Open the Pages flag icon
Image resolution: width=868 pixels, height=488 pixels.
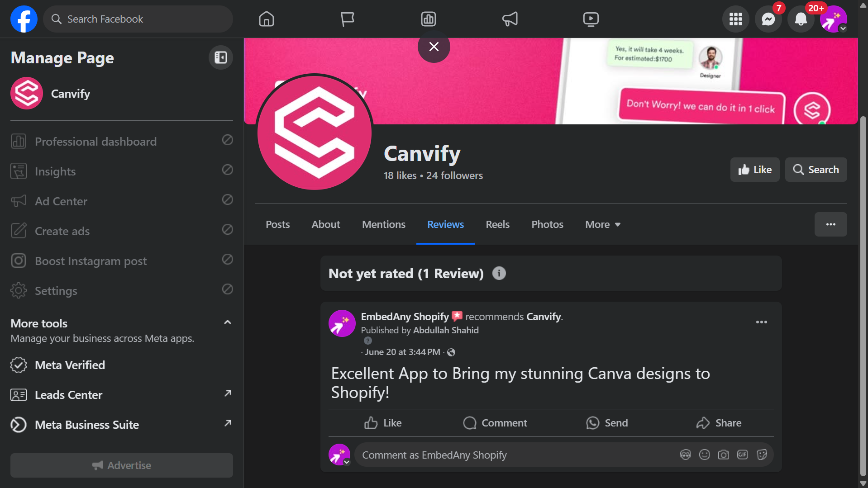(x=347, y=19)
